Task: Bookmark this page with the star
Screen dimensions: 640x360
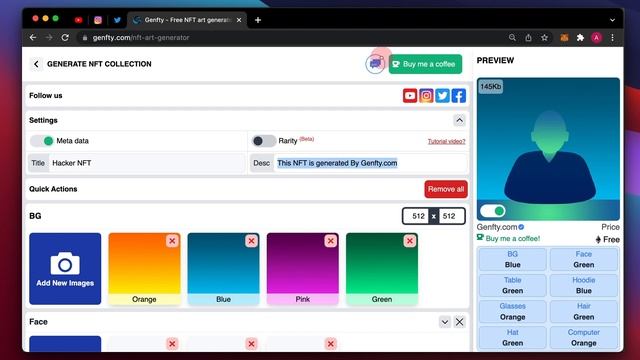Action: (x=544, y=38)
